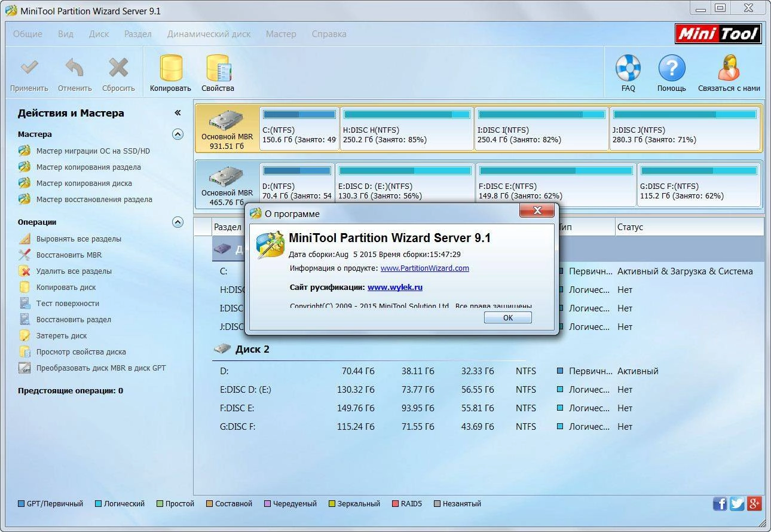Viewport: 771px width, 532px height.
Task: Click the icon beside Мастер копирования диска
Action: coord(25,183)
